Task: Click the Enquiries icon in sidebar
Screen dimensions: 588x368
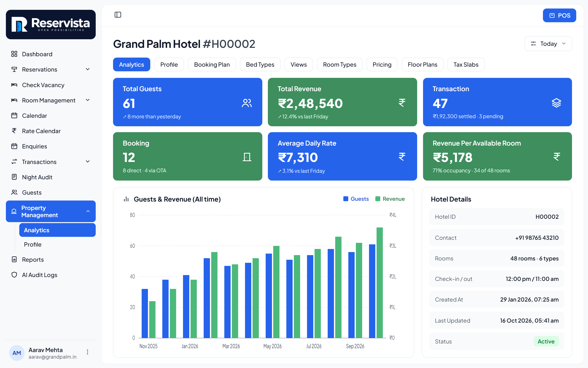Action: click(x=14, y=146)
